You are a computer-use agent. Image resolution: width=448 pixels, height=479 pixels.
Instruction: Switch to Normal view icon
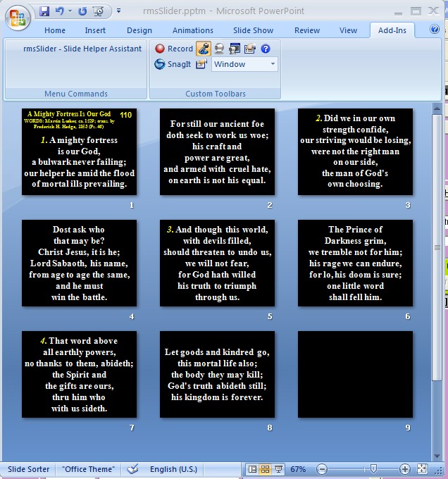(252, 469)
